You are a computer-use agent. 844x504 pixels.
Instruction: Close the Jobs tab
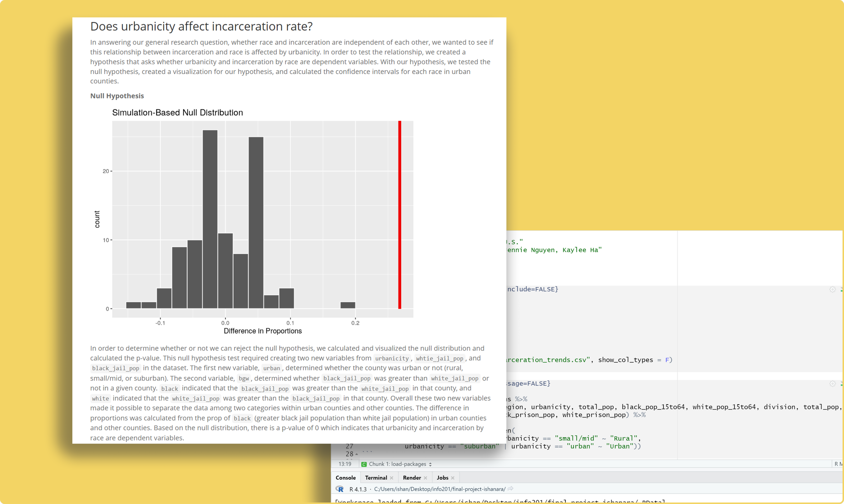453,478
